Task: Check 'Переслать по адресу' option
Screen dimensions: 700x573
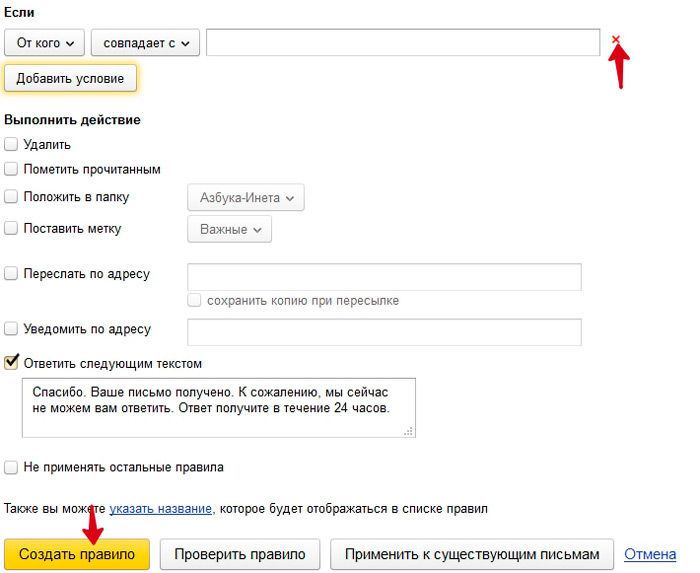Action: click(x=11, y=273)
